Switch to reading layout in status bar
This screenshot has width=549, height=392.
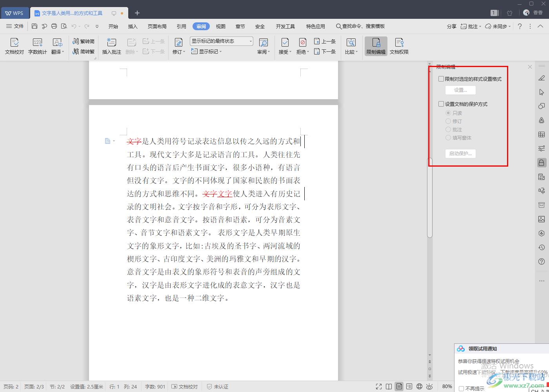pos(389,387)
